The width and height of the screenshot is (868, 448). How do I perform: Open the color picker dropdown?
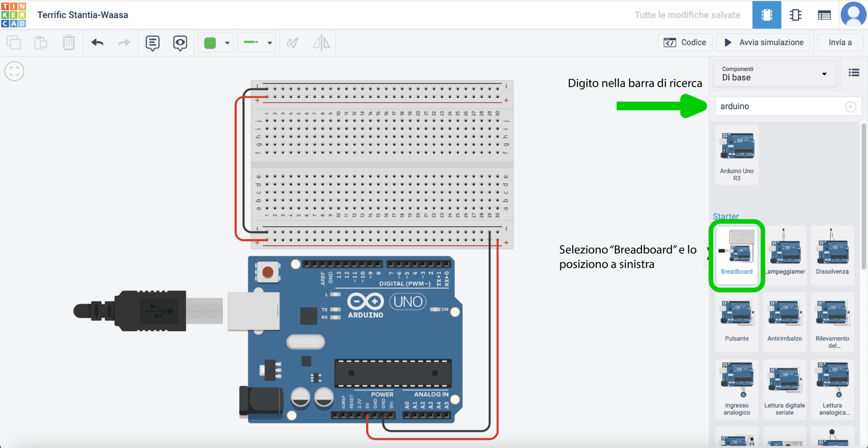pyautogui.click(x=228, y=42)
